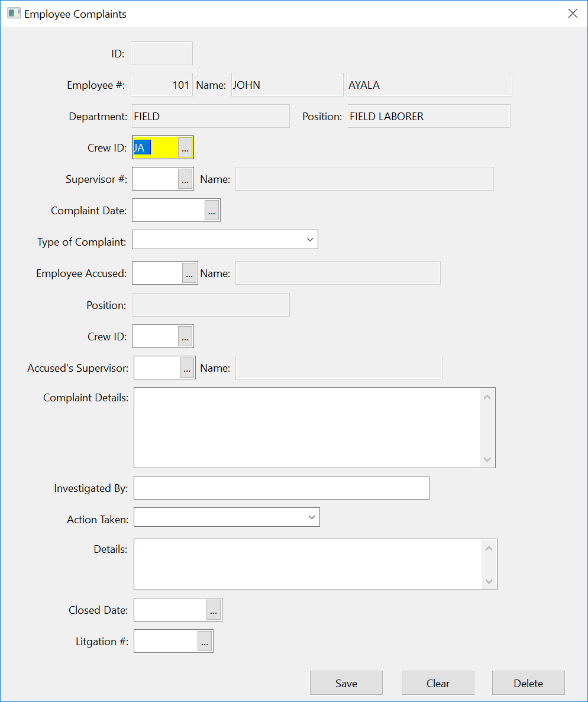The image size is (588, 702).
Task: Click the Details box scrollbar down arrow
Action: pyautogui.click(x=489, y=581)
